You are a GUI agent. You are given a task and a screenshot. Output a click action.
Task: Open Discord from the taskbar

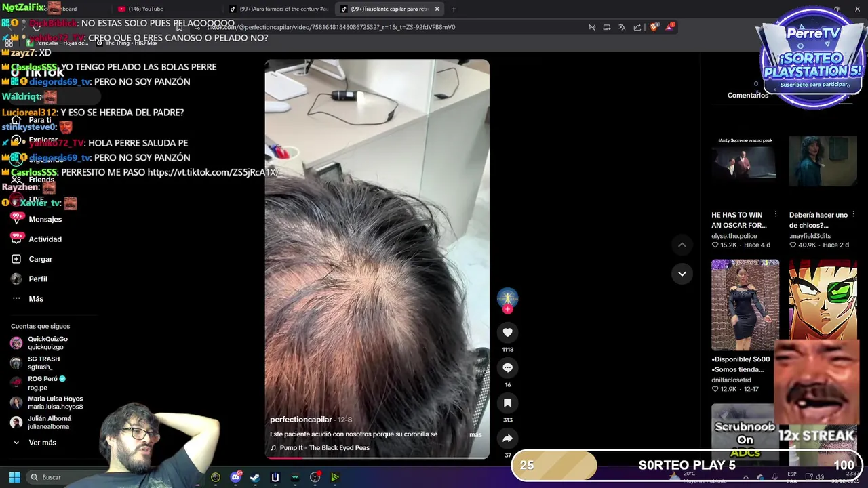coord(235,477)
